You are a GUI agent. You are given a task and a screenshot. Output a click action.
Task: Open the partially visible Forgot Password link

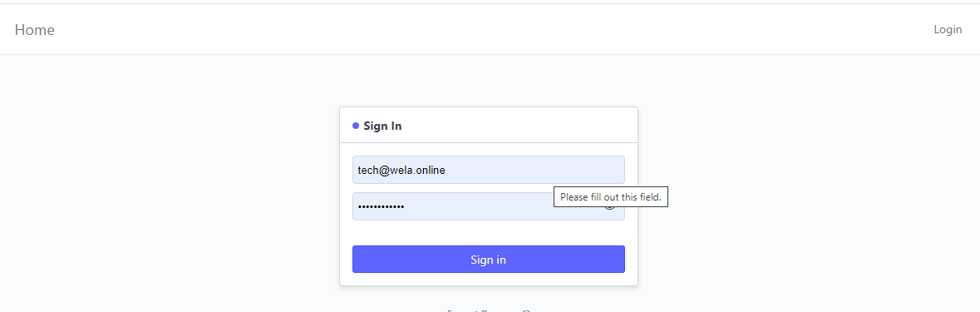488,310
